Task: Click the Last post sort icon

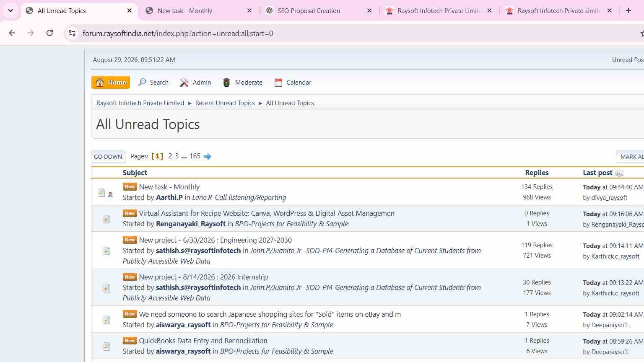Action: coord(619,173)
